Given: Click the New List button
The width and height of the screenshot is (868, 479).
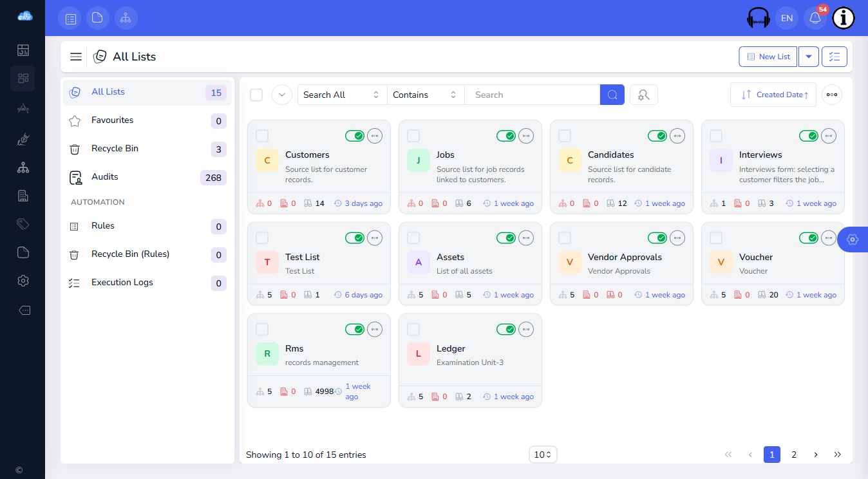Looking at the screenshot, I should tap(768, 57).
